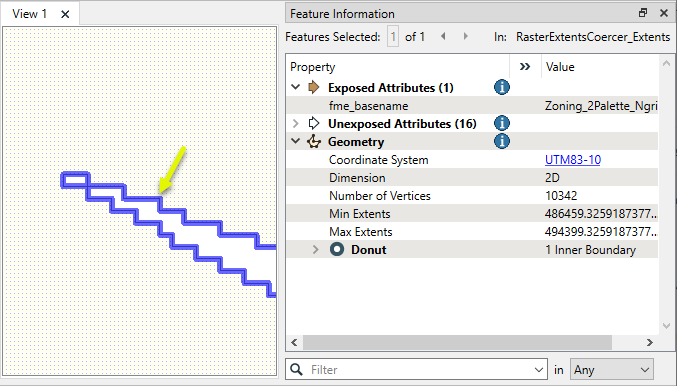677x386 pixels.
Task: Click the filter magnifier search icon
Action: click(x=297, y=369)
